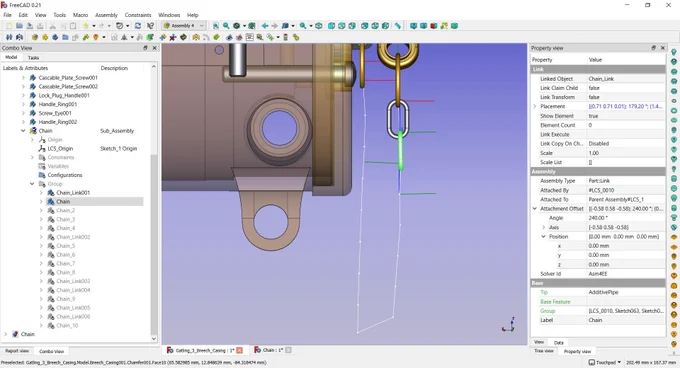Click the Fit Selection magnifier icon

[x=226, y=26]
